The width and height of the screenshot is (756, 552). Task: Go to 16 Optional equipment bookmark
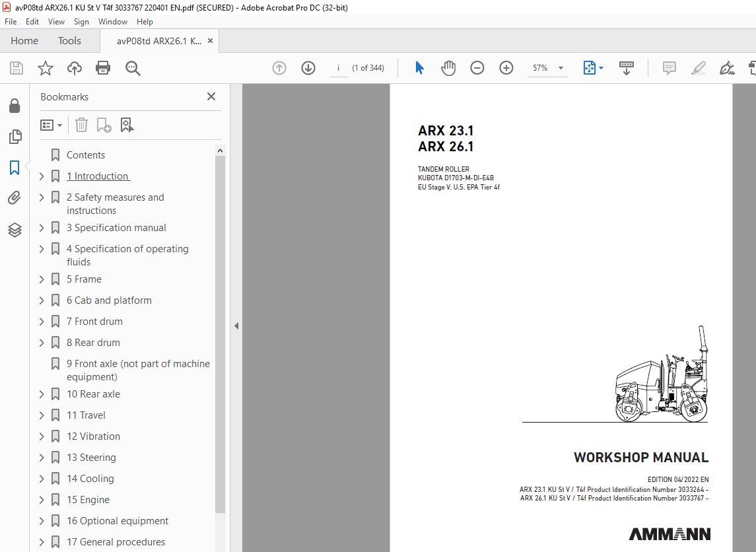pyautogui.click(x=117, y=521)
